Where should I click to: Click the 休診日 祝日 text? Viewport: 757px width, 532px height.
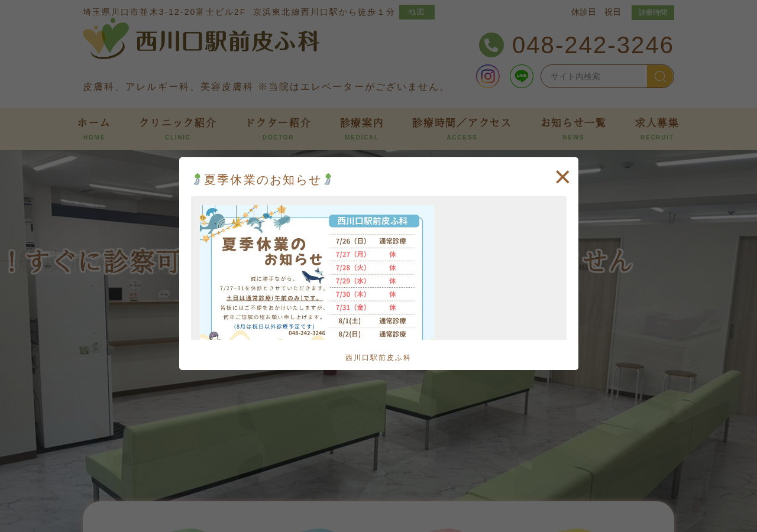pos(596,12)
